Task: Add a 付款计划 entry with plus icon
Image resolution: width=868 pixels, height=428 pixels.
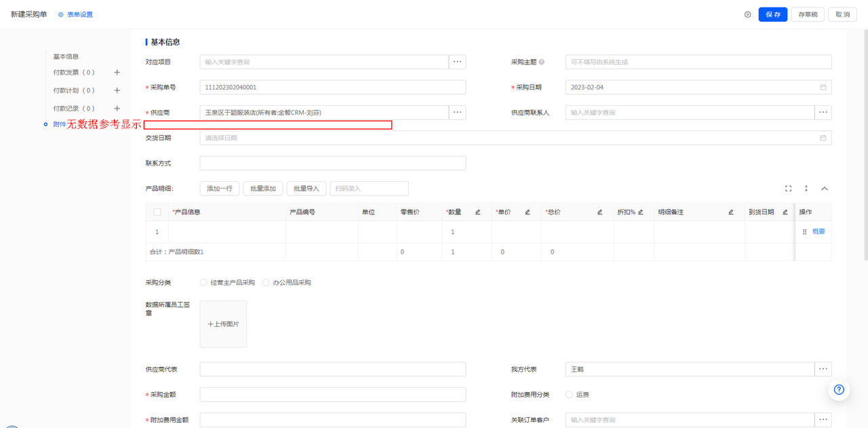Action: tap(117, 90)
